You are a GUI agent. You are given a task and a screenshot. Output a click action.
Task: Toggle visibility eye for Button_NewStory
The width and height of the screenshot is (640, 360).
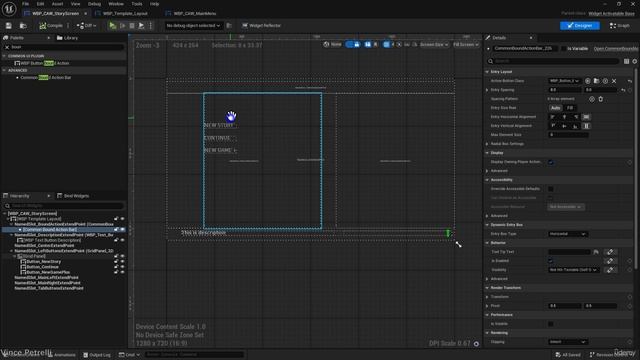(x=122, y=262)
